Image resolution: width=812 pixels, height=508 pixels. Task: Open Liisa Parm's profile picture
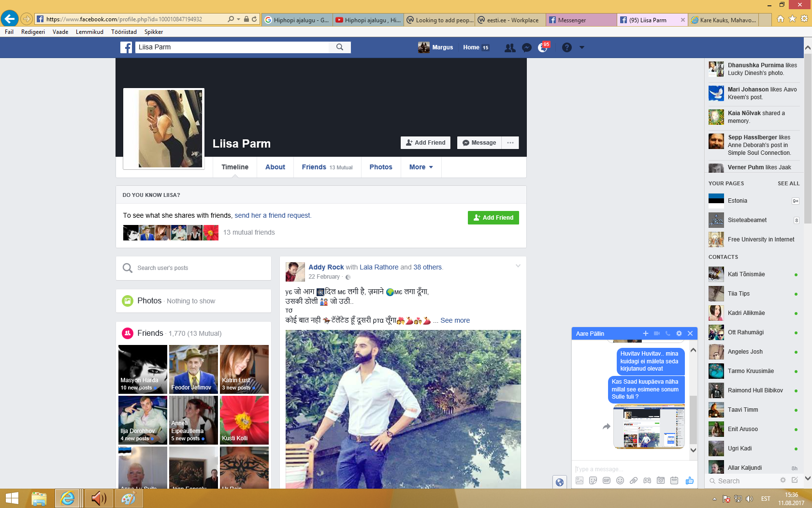(x=164, y=129)
